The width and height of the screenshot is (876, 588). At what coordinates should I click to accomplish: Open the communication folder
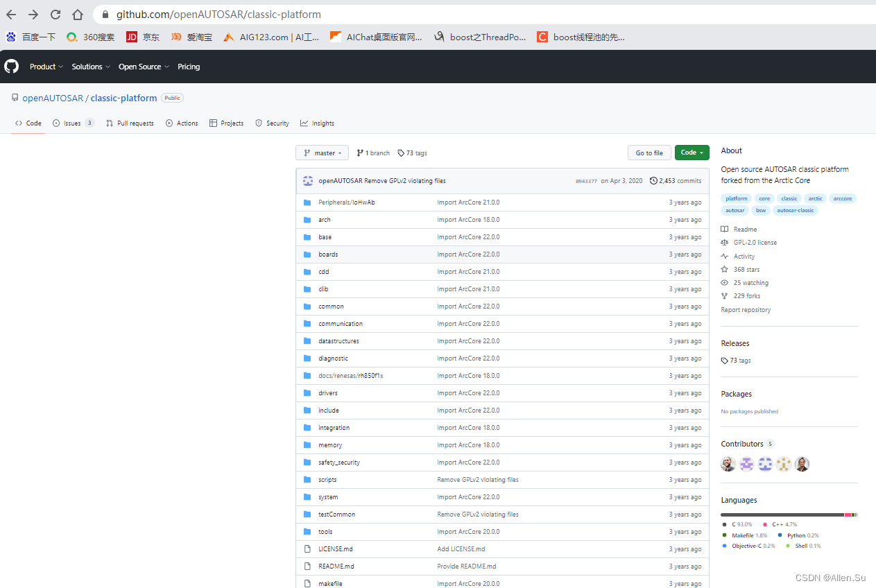tap(341, 324)
